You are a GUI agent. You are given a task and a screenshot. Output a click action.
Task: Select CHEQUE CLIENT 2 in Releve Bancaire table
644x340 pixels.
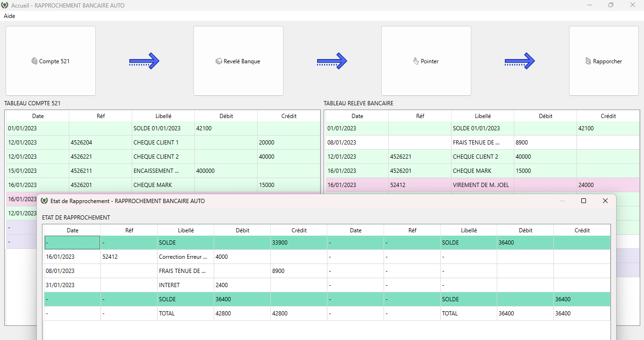click(483, 157)
